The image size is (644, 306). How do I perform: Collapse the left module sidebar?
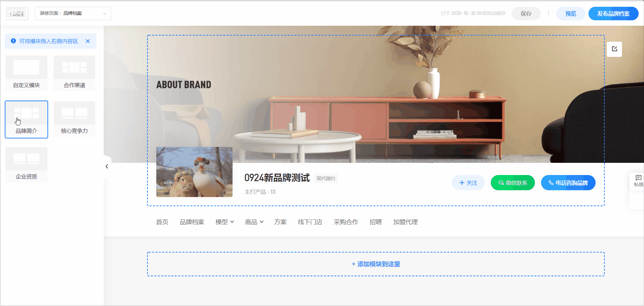click(107, 166)
